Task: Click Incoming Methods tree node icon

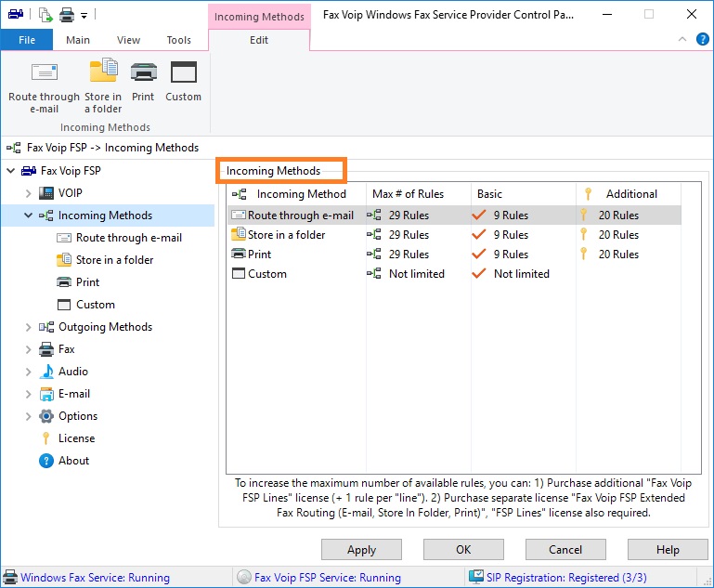Action: pyautogui.click(x=46, y=216)
